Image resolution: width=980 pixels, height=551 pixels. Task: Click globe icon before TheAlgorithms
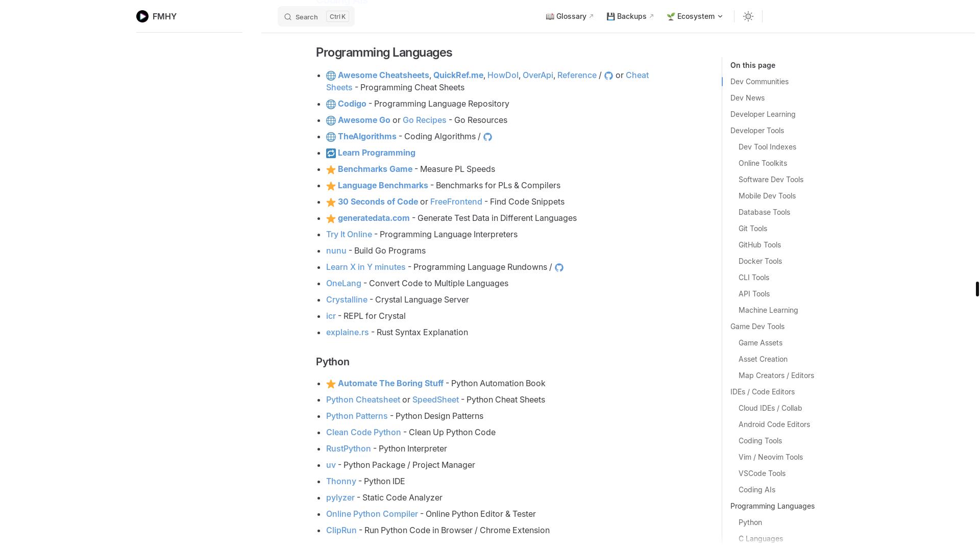331,137
